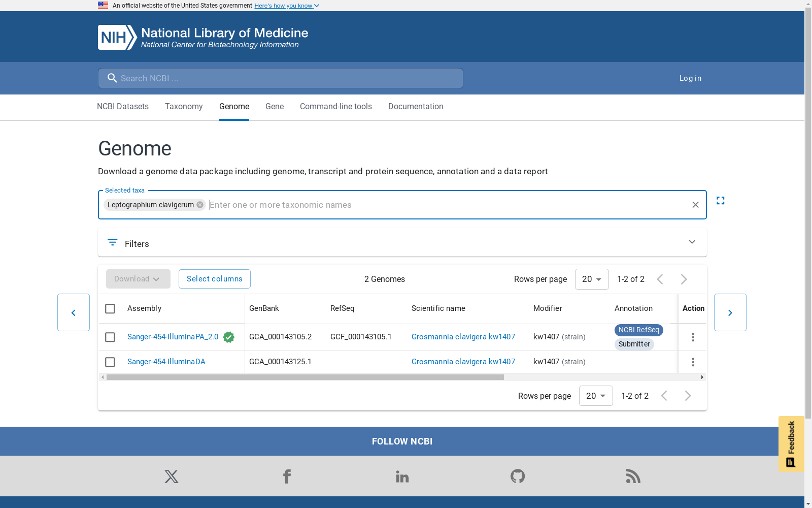Open the Feedback tab
This screenshot has width=812, height=508.
pyautogui.click(x=791, y=443)
